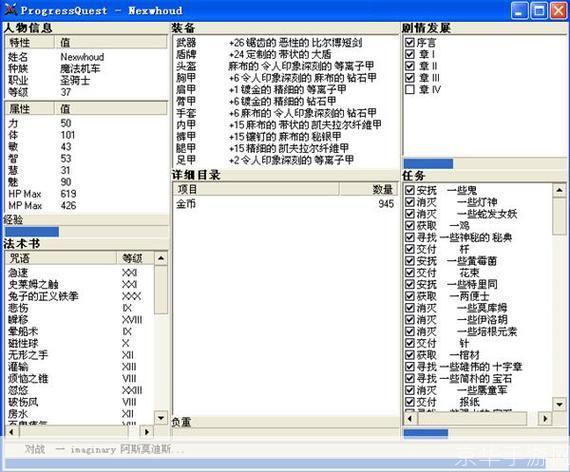The height and width of the screenshot is (472, 570).
Task: Click the spell book scroll up arrow
Action: [x=161, y=259]
